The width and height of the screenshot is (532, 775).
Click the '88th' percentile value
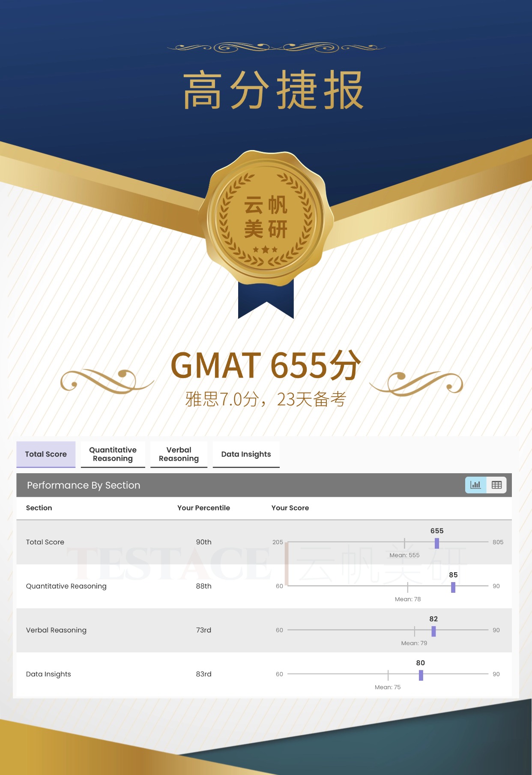pyautogui.click(x=203, y=586)
